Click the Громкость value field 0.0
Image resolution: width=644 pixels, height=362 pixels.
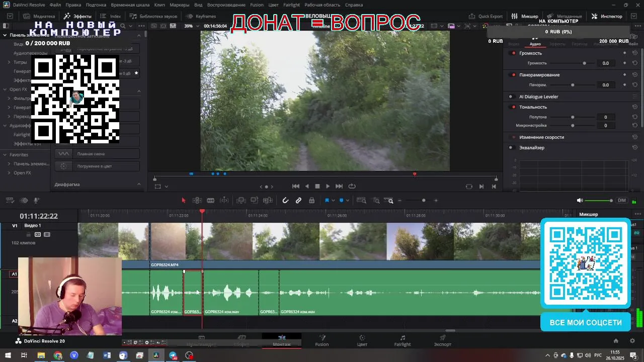click(606, 63)
